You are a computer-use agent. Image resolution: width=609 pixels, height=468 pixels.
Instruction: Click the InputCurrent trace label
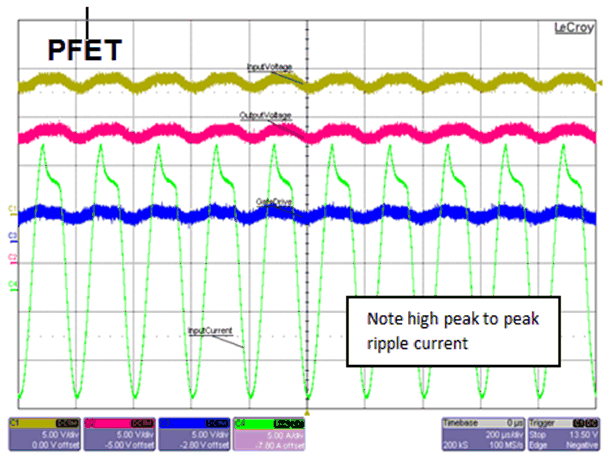[x=211, y=329]
